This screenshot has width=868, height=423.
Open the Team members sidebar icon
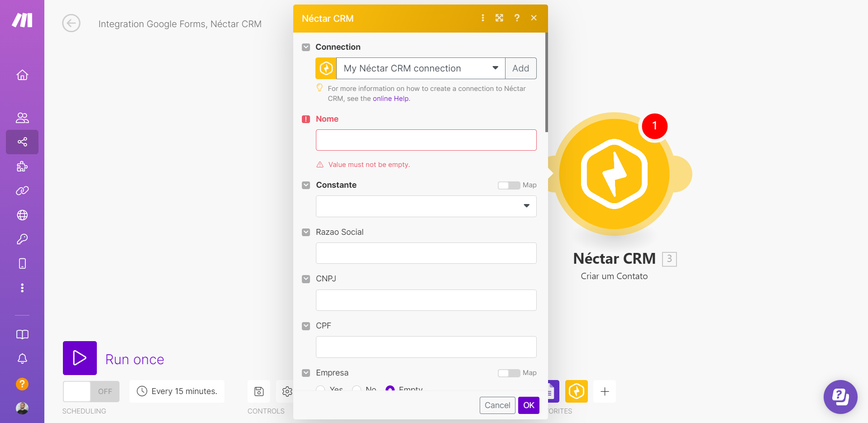[x=22, y=118]
